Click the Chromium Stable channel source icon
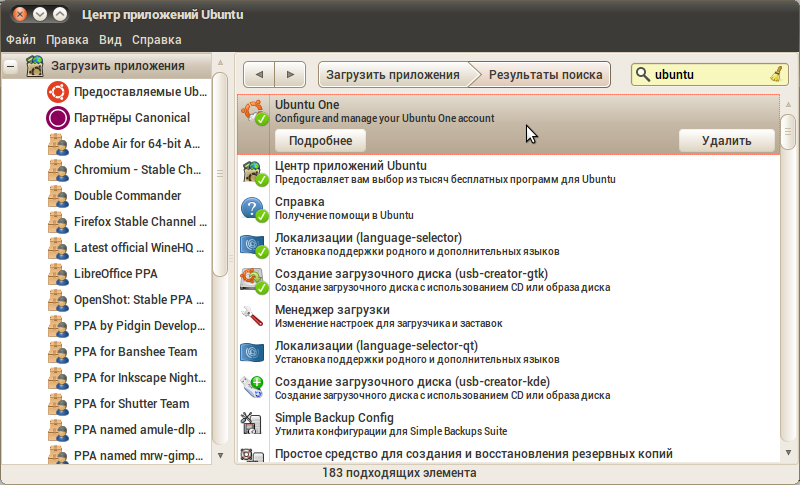This screenshot has height=485, width=800. (x=58, y=170)
